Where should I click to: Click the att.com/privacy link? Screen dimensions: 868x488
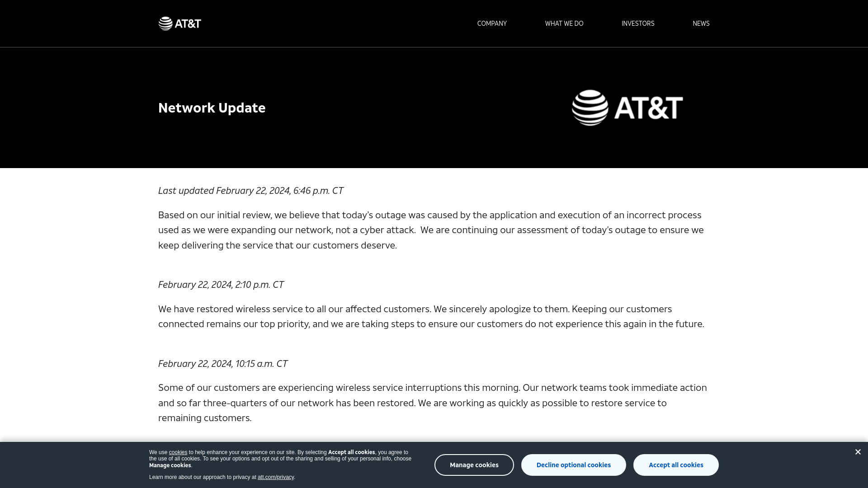(x=275, y=477)
